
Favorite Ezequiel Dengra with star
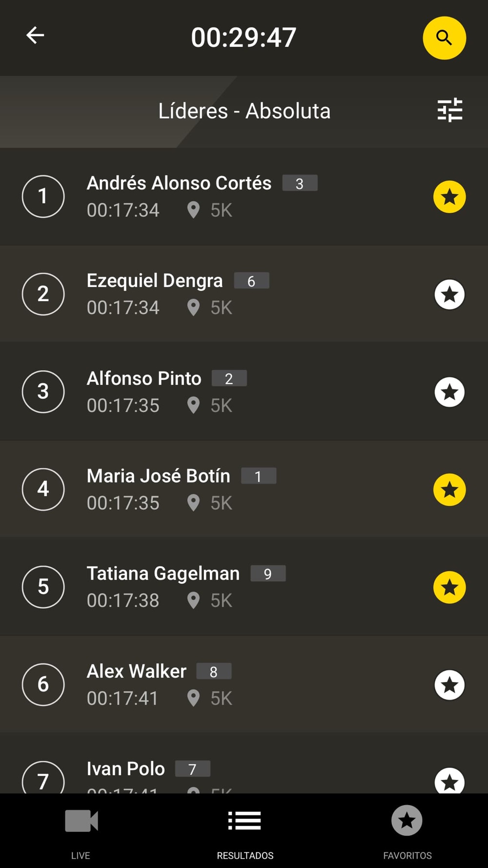coord(449,294)
